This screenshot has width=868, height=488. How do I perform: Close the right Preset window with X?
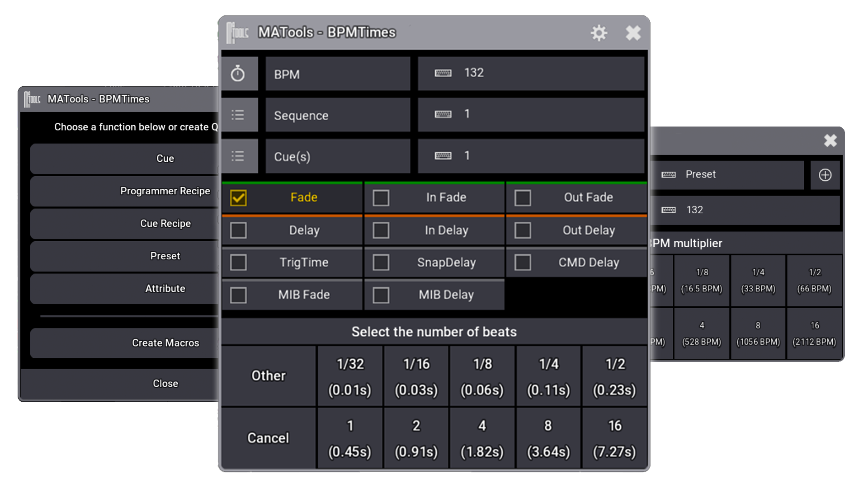coord(830,141)
